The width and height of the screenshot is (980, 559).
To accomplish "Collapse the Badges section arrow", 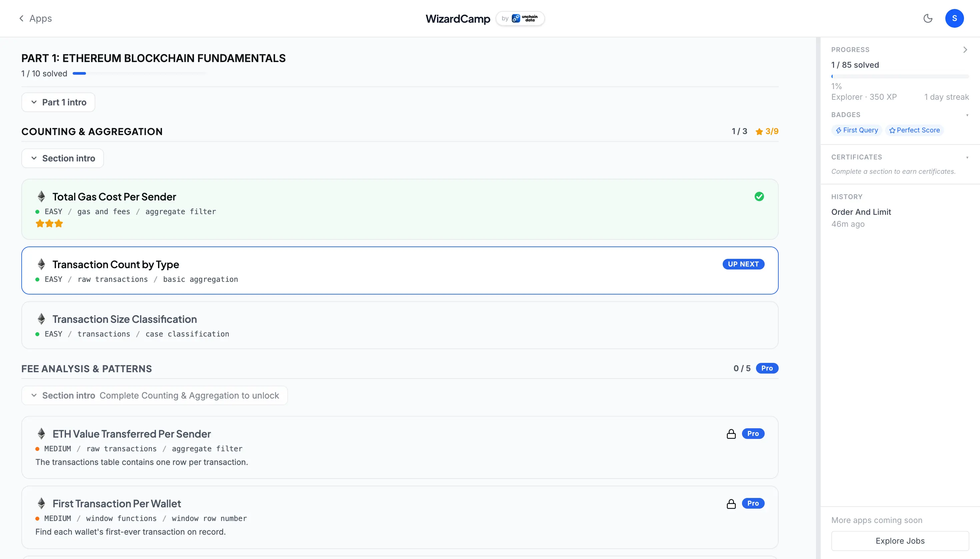I will pyautogui.click(x=967, y=115).
